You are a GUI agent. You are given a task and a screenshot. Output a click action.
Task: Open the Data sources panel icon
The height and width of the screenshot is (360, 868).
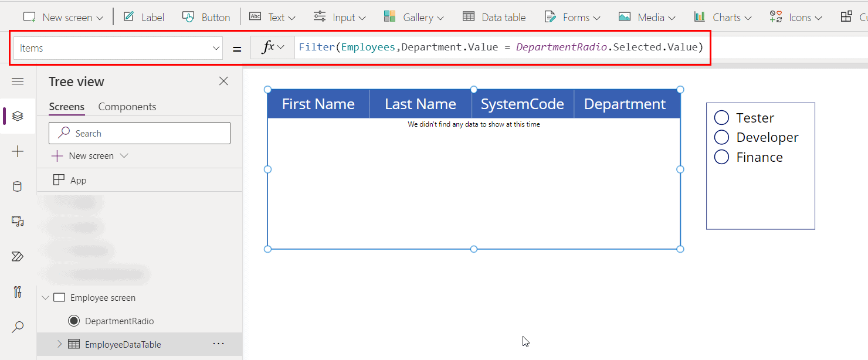18,186
